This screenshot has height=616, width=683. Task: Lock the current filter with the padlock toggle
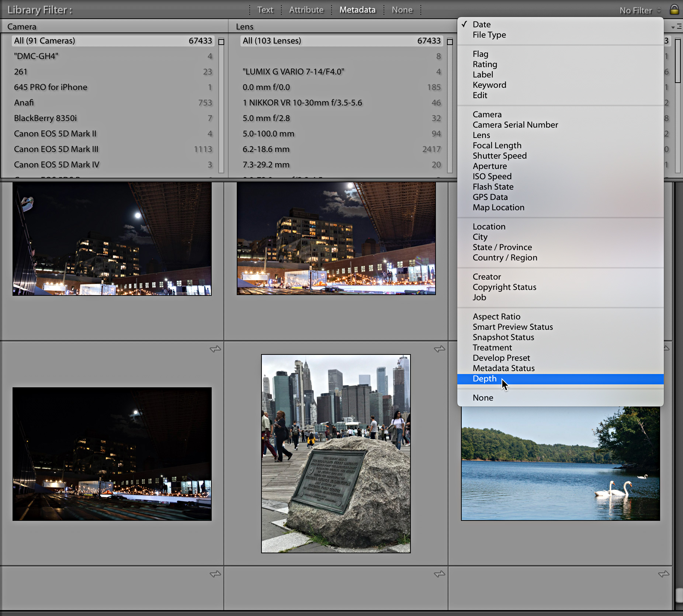(x=674, y=10)
